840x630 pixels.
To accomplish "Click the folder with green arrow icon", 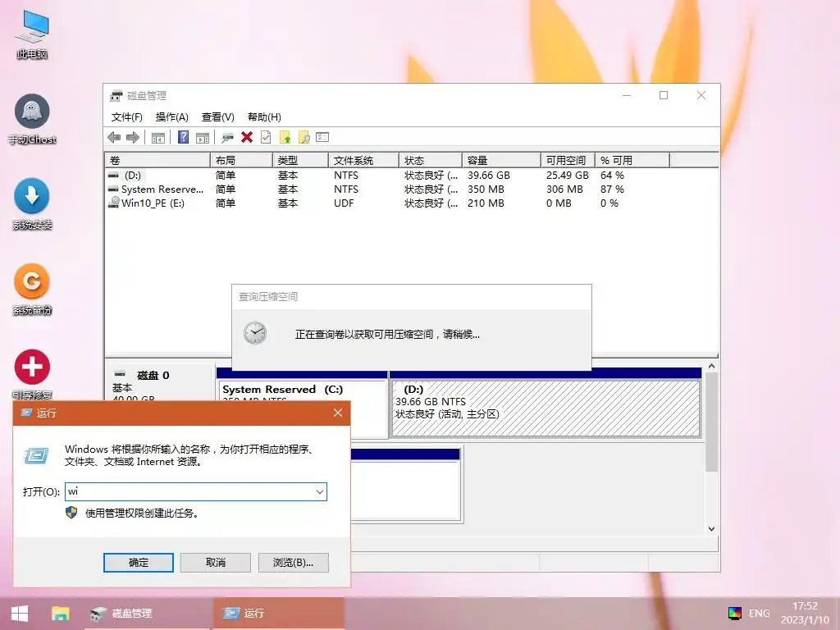I will click(x=285, y=138).
